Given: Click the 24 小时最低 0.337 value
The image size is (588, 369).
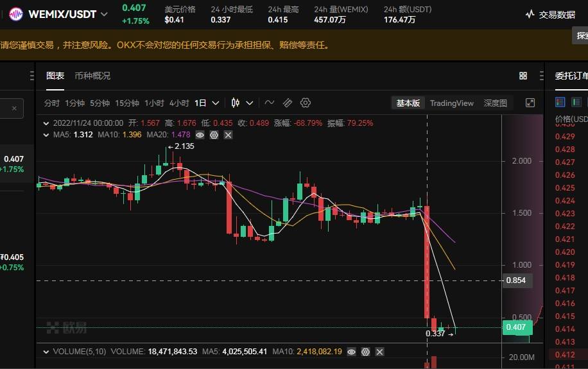Looking at the screenshot, I should click(221, 20).
